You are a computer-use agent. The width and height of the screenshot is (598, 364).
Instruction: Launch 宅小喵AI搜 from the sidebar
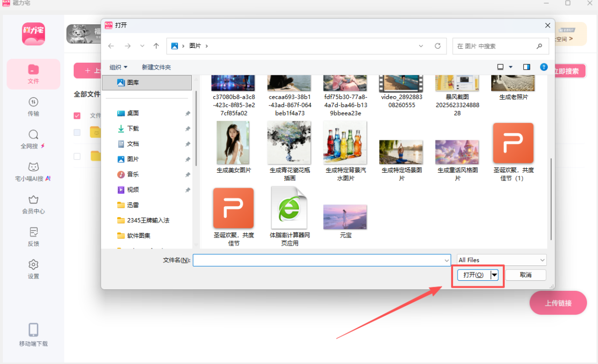pyautogui.click(x=33, y=172)
